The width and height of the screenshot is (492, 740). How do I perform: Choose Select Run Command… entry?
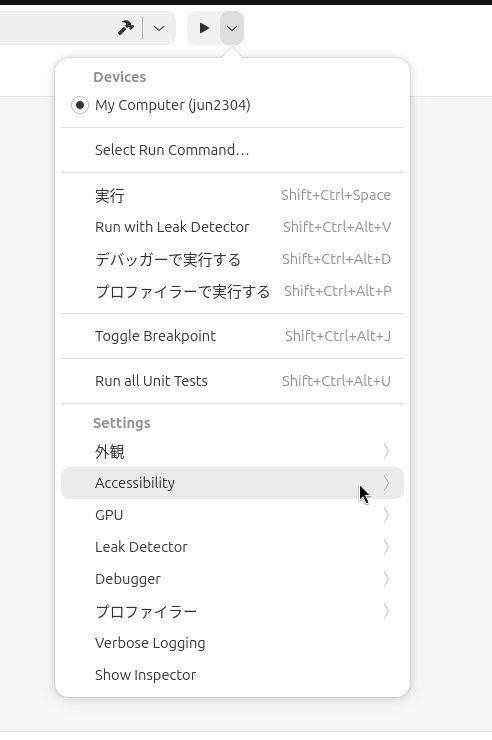[x=232, y=150]
